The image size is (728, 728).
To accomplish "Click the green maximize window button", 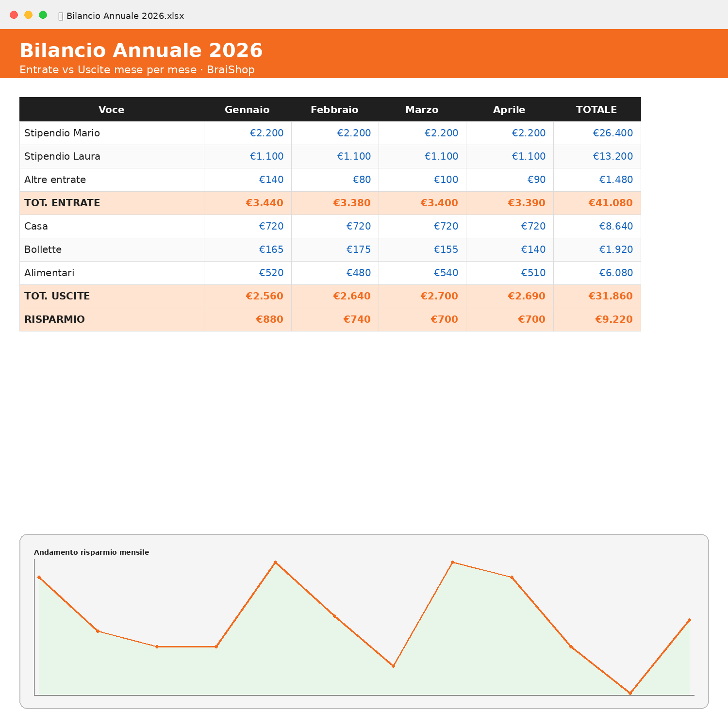I will [43, 15].
